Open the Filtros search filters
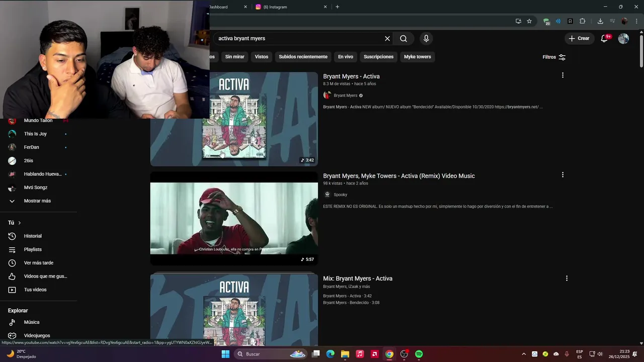This screenshot has height=362, width=644. pyautogui.click(x=554, y=57)
